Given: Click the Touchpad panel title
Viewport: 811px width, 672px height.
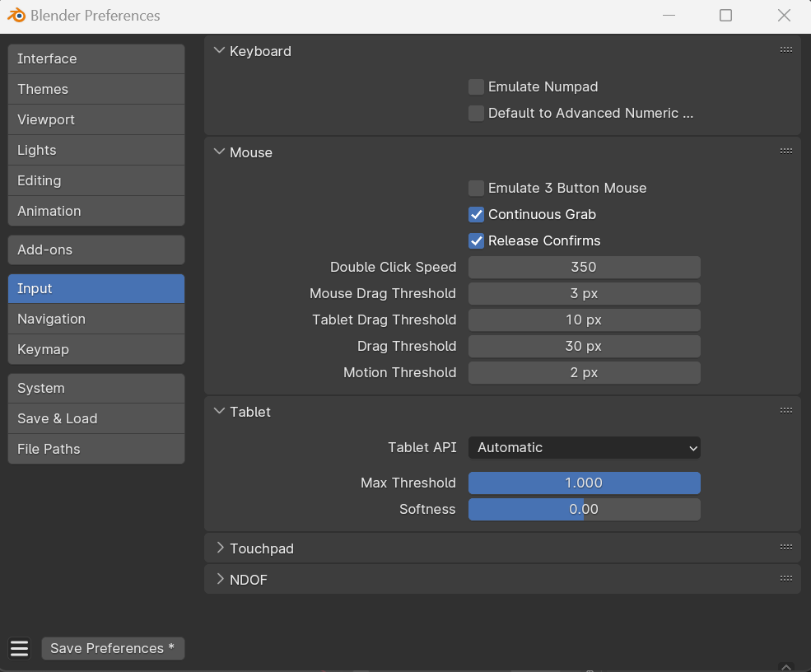Looking at the screenshot, I should [x=262, y=548].
